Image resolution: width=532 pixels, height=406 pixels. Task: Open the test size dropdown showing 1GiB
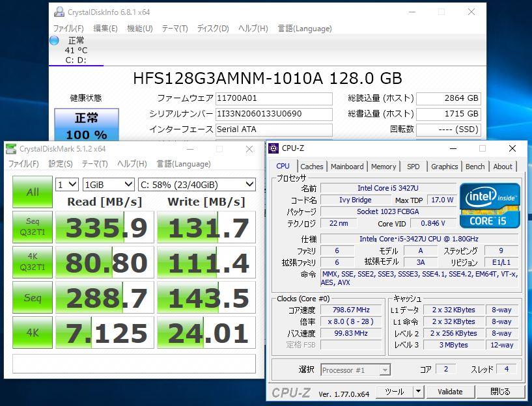(x=109, y=185)
